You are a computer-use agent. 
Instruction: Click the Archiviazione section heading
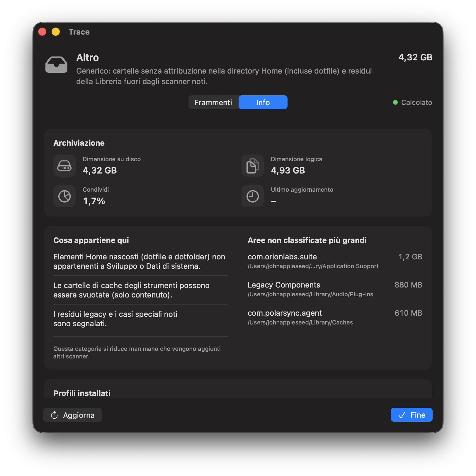tap(79, 143)
